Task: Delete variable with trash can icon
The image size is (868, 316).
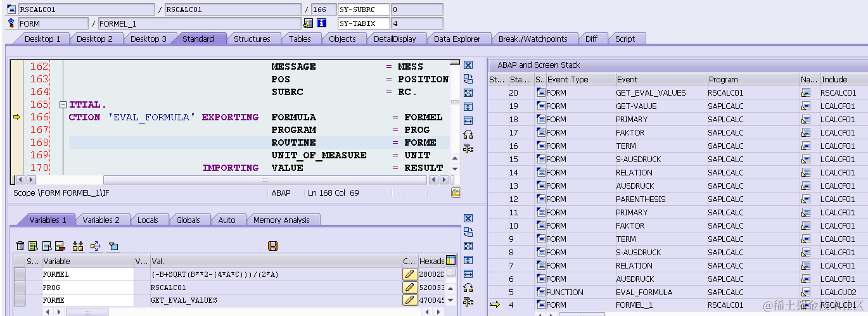Action: click(x=20, y=246)
